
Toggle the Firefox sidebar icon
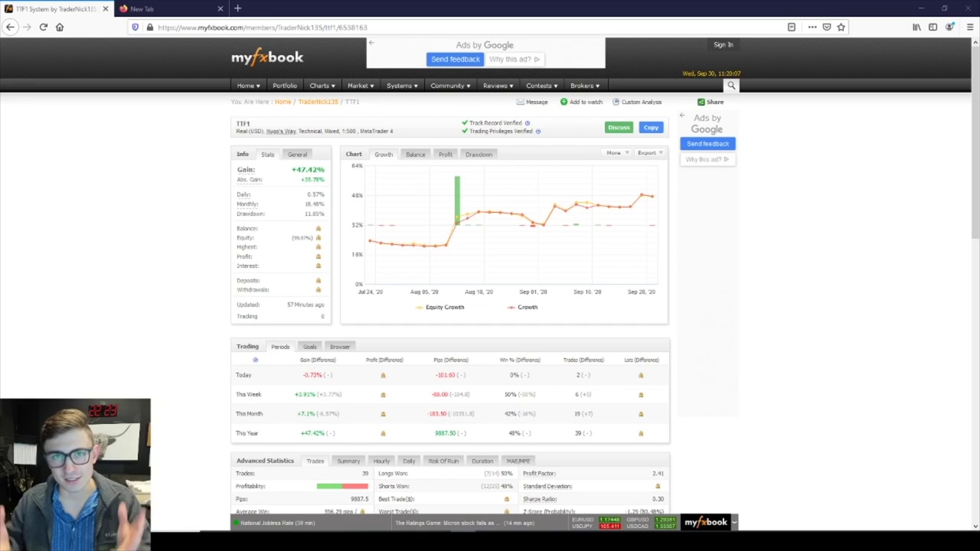(933, 27)
